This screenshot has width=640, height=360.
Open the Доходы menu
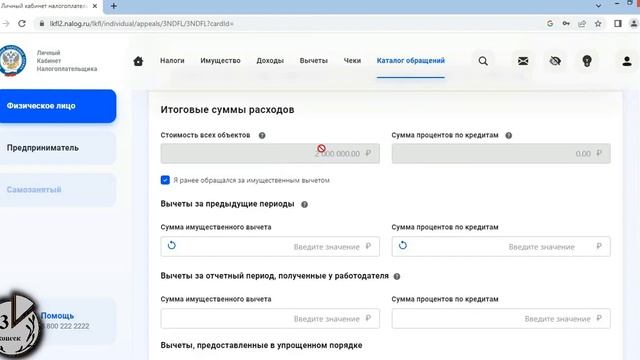(x=270, y=60)
